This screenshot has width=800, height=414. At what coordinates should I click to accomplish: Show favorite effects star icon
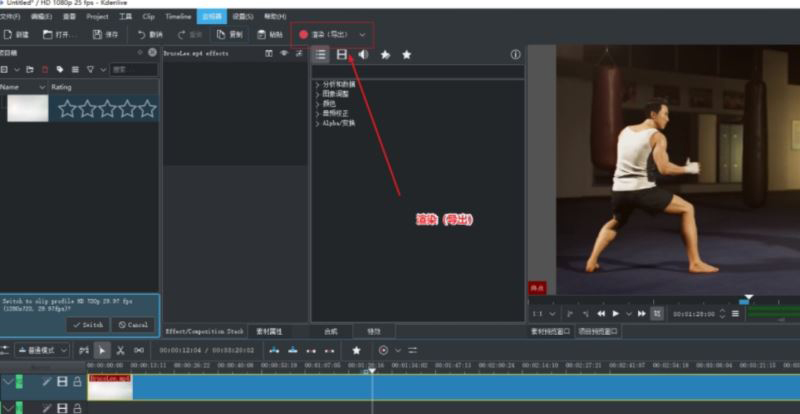[x=407, y=55]
